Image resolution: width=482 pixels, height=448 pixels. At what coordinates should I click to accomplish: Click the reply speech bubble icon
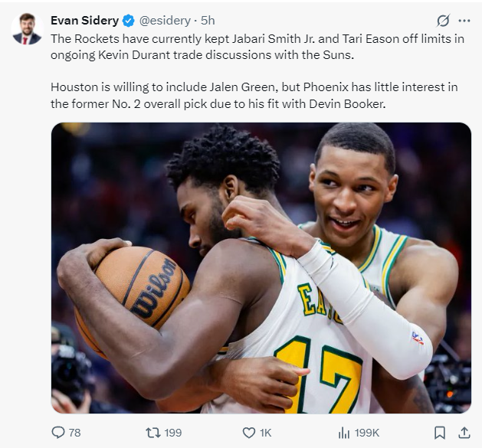[58, 433]
